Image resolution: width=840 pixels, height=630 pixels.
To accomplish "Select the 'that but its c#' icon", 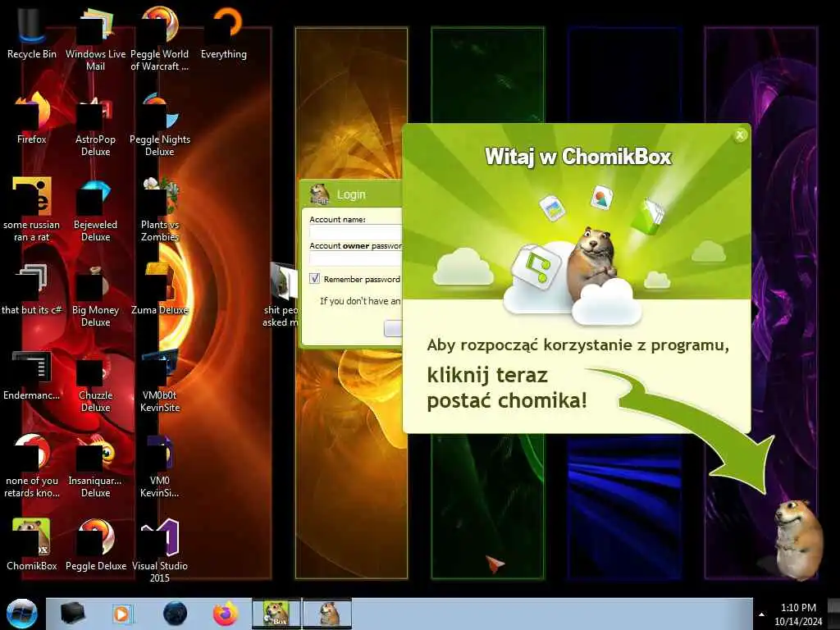I will (31, 290).
